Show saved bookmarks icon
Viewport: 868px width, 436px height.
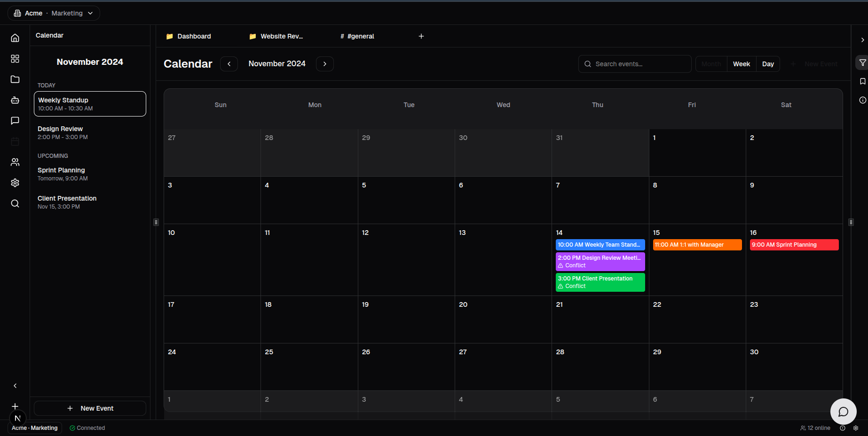(x=862, y=81)
